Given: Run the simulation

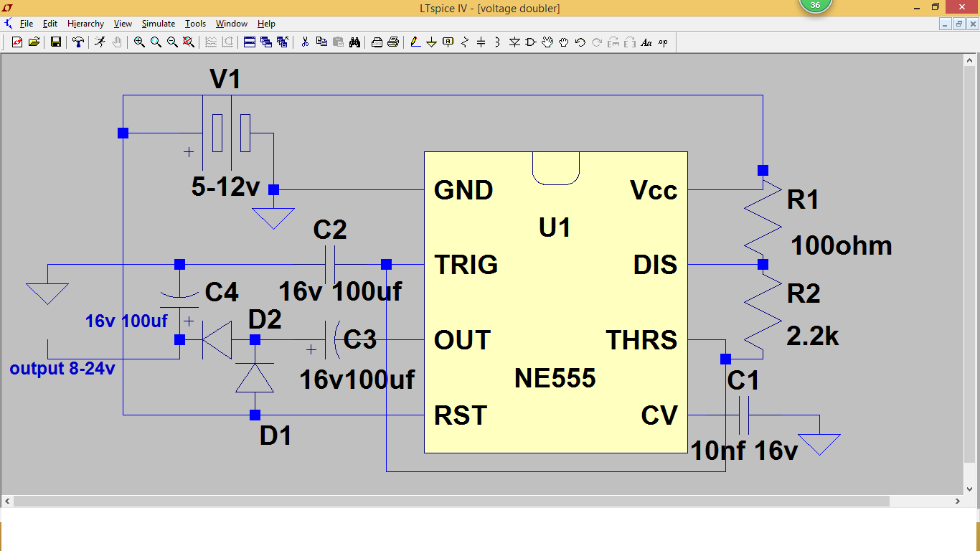Looking at the screenshot, I should click(100, 42).
